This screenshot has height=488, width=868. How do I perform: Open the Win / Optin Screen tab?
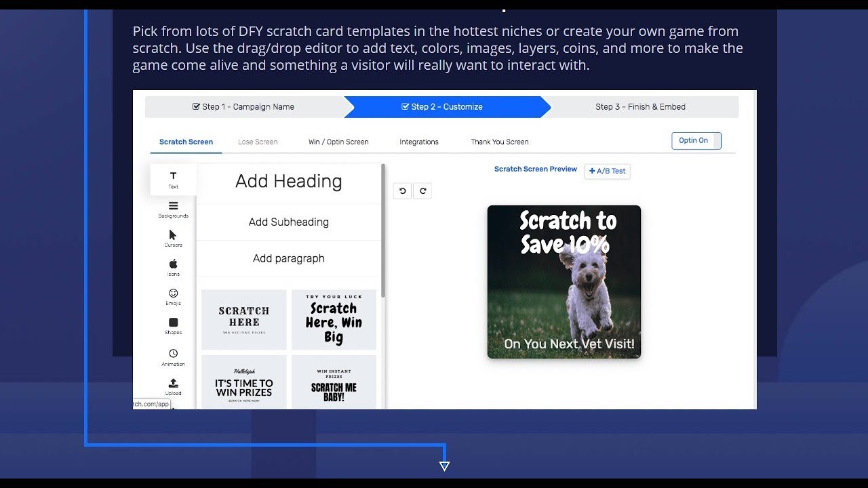coord(338,142)
